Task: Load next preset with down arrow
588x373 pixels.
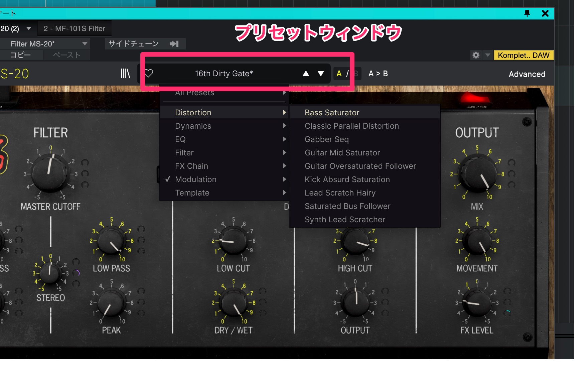Action: 321,74
